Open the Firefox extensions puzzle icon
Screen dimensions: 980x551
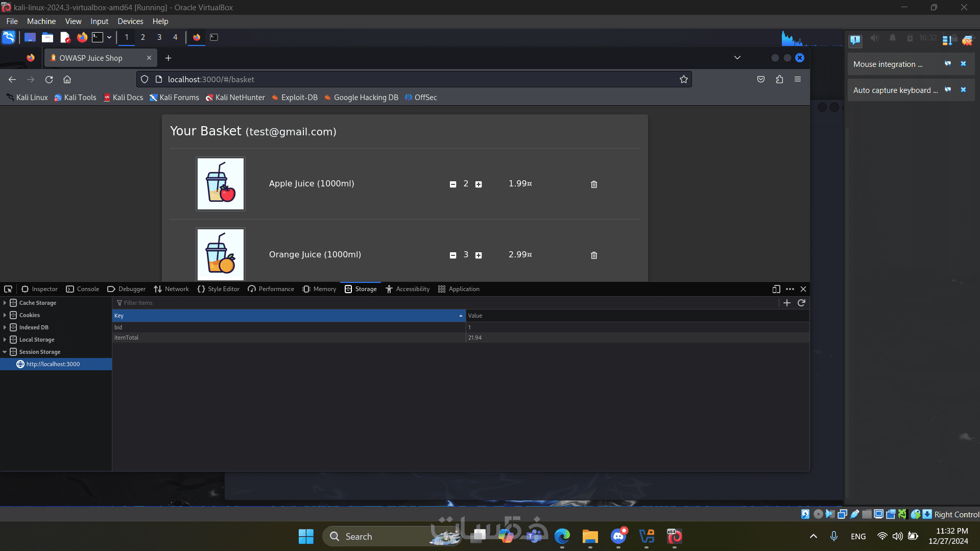pyautogui.click(x=779, y=79)
